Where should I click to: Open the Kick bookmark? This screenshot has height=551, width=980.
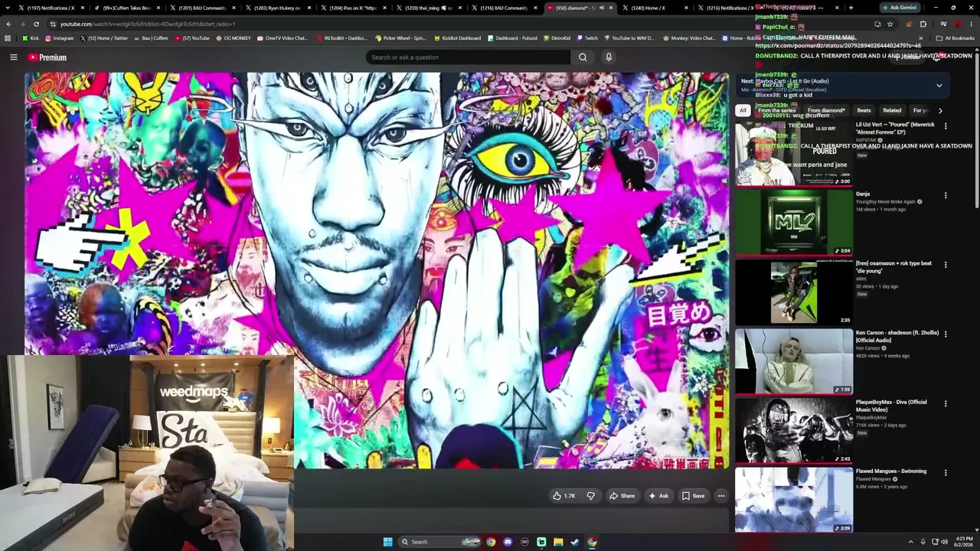pos(31,37)
